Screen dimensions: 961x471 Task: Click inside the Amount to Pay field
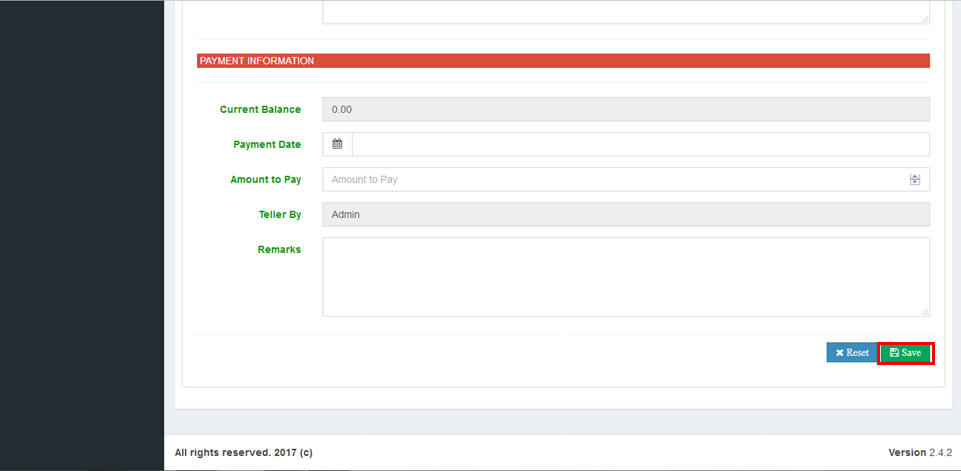610,179
